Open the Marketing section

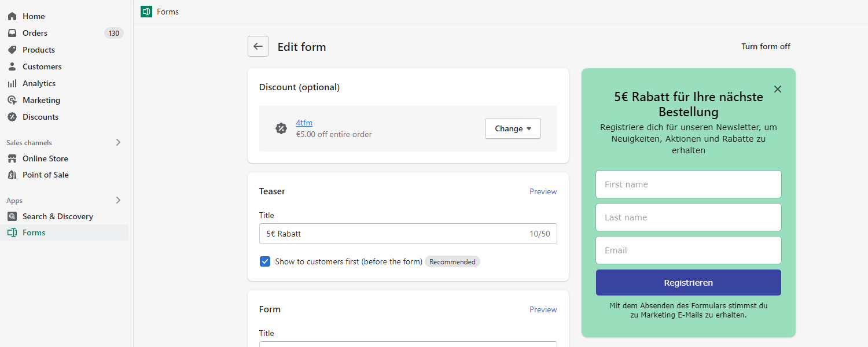[x=41, y=99]
